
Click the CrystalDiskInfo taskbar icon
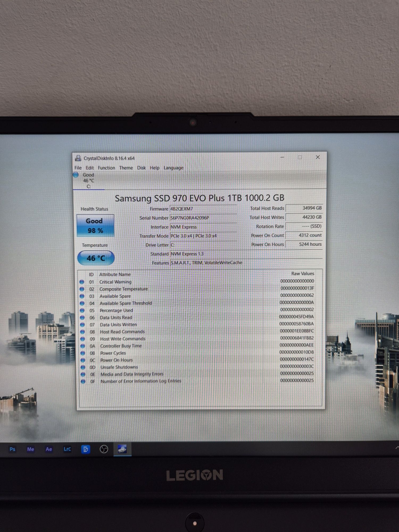pos(122,449)
